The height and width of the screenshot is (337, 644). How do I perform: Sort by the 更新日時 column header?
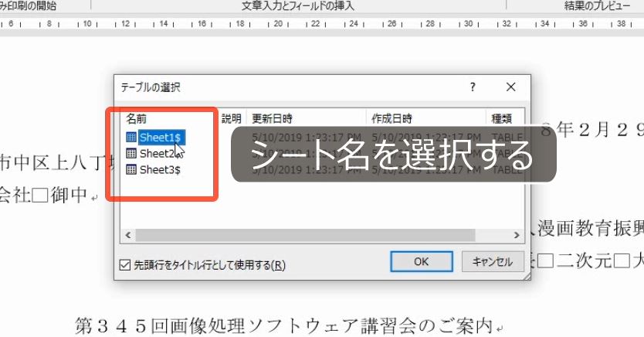coord(272,119)
